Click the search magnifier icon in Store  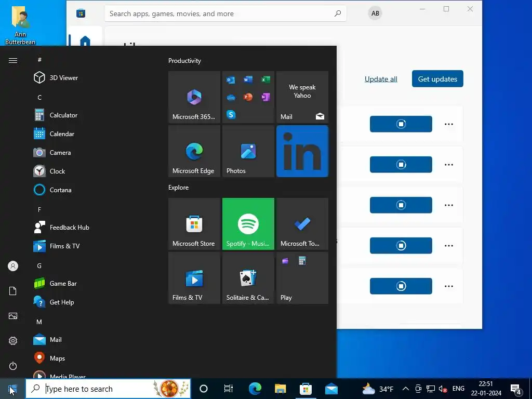tap(338, 14)
